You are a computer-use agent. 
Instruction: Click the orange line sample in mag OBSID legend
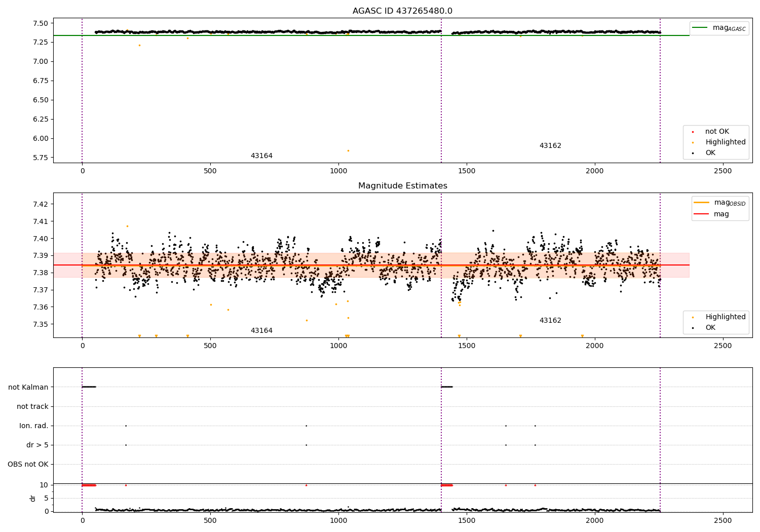point(702,203)
